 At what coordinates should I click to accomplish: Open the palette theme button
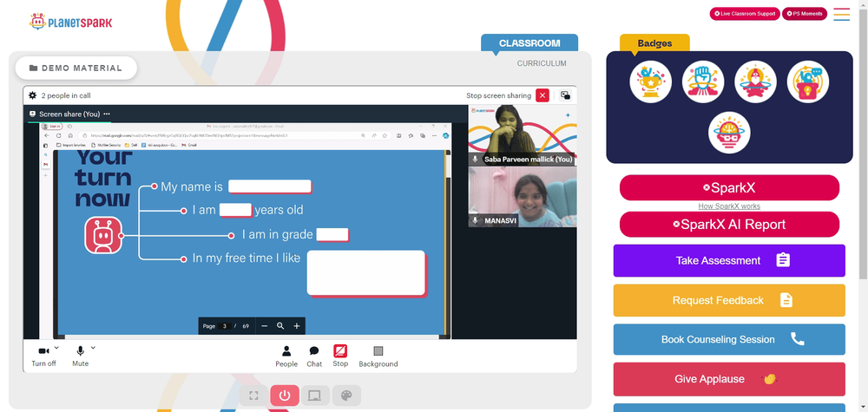[346, 396]
